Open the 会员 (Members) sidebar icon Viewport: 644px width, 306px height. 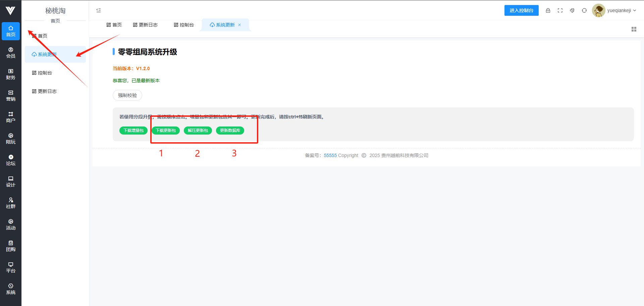[11, 53]
